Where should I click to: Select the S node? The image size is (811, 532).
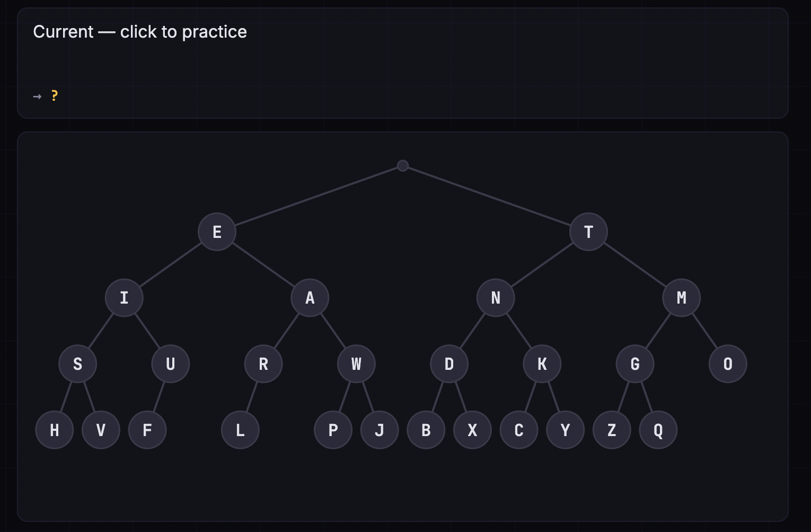click(78, 364)
